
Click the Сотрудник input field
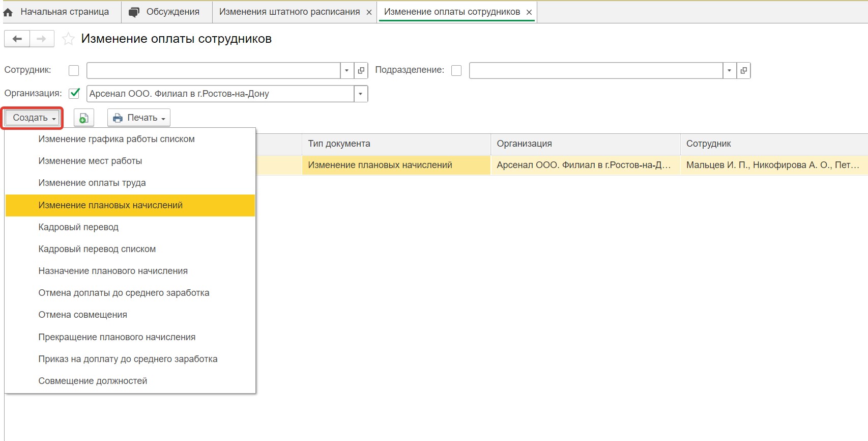pyautogui.click(x=213, y=70)
